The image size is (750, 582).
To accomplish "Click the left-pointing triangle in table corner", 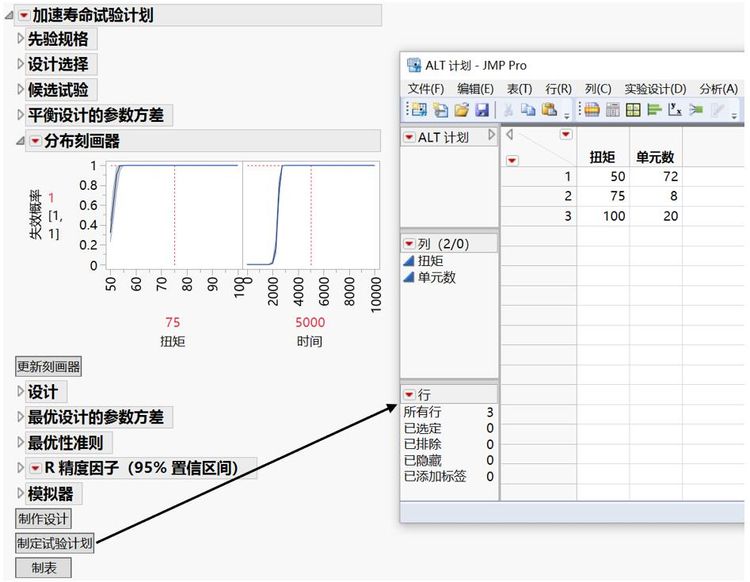I will coord(509,134).
